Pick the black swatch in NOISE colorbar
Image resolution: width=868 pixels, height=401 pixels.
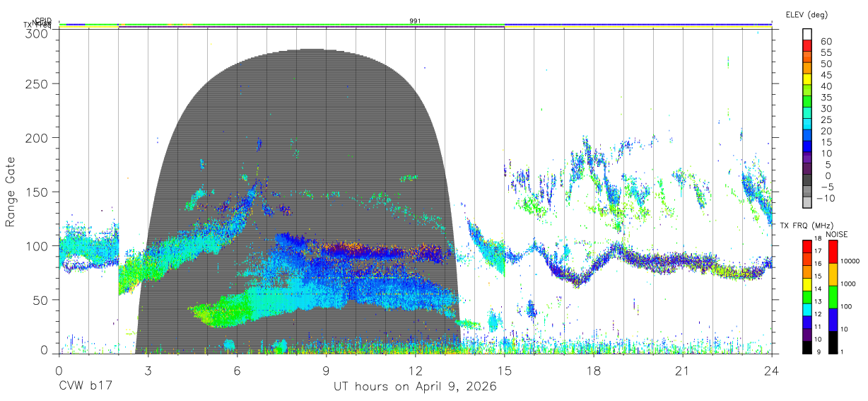(833, 342)
